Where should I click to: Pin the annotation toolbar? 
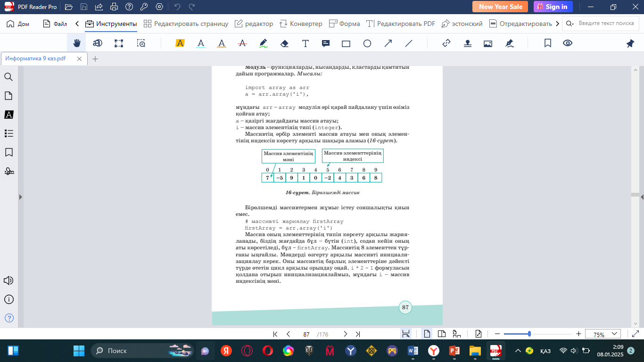click(x=630, y=43)
